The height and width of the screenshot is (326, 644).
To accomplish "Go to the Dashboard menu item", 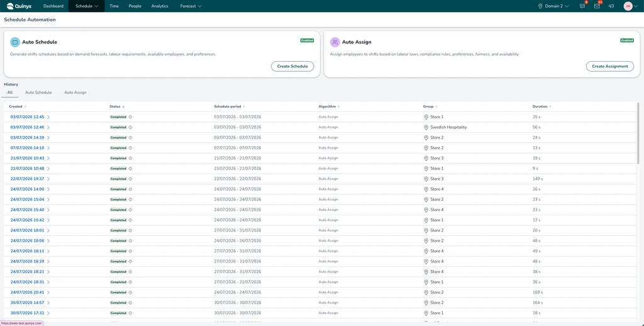I will pos(53,6).
